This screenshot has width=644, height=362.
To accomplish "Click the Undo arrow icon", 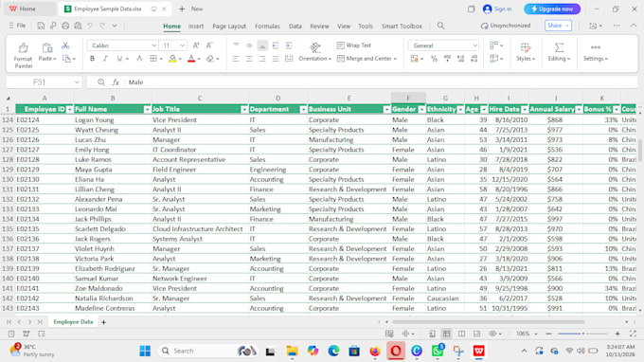I will click(x=90, y=26).
